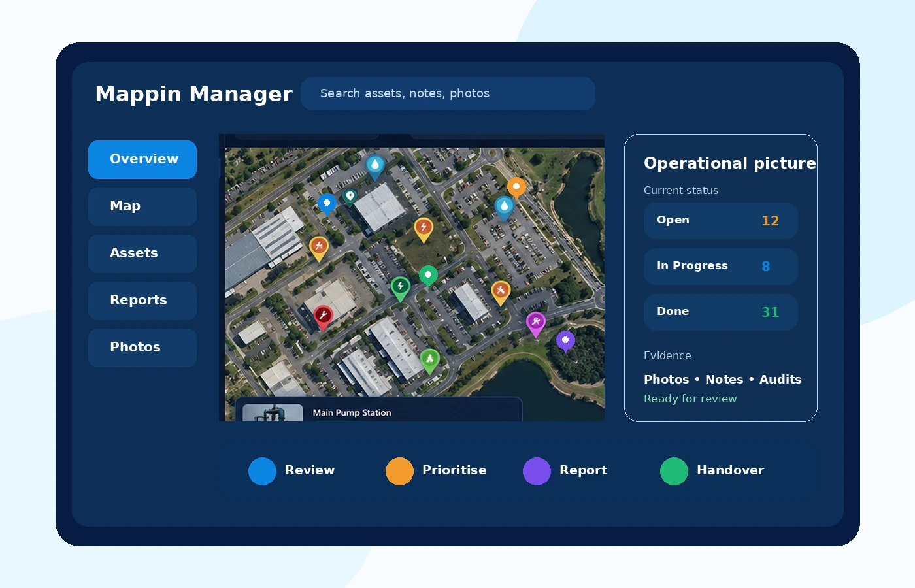Open the Main Pump Station thumbnail
The height and width of the screenshot is (588, 915).
(273, 413)
